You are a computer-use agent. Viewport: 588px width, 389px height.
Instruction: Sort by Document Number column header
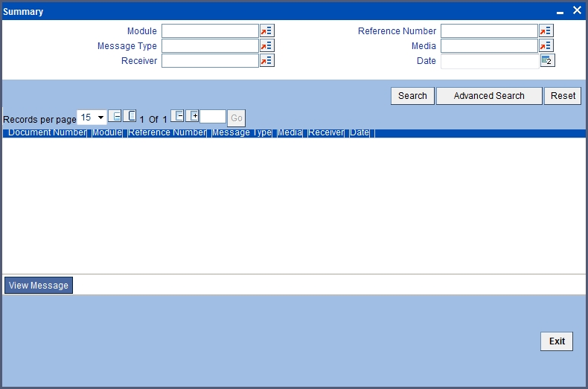pos(47,132)
